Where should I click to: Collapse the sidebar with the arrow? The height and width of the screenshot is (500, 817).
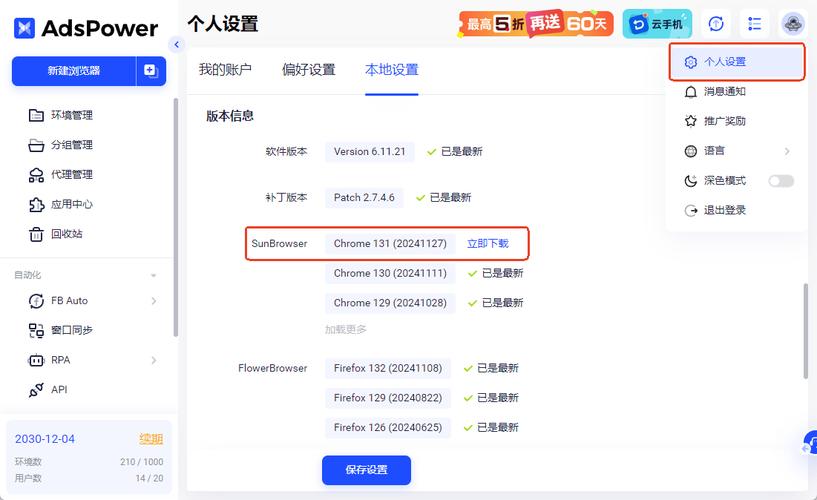coord(177,45)
